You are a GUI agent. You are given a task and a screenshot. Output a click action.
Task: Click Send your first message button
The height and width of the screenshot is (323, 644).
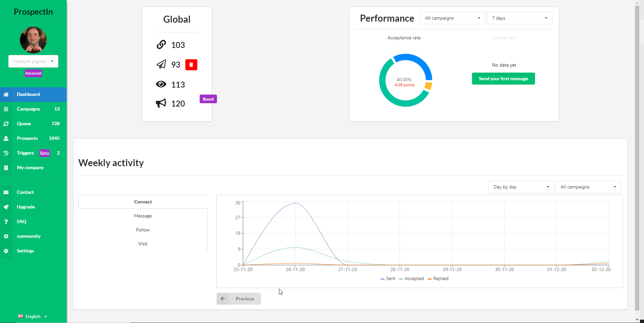[x=503, y=79]
